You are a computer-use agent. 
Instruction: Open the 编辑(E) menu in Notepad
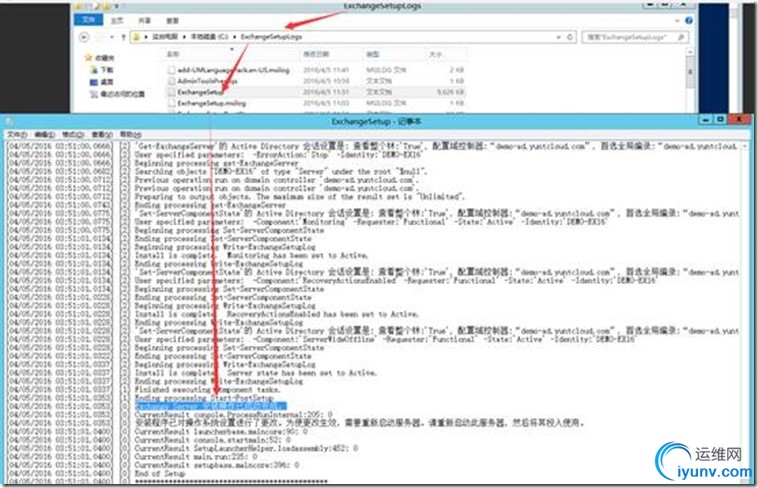pyautogui.click(x=44, y=134)
